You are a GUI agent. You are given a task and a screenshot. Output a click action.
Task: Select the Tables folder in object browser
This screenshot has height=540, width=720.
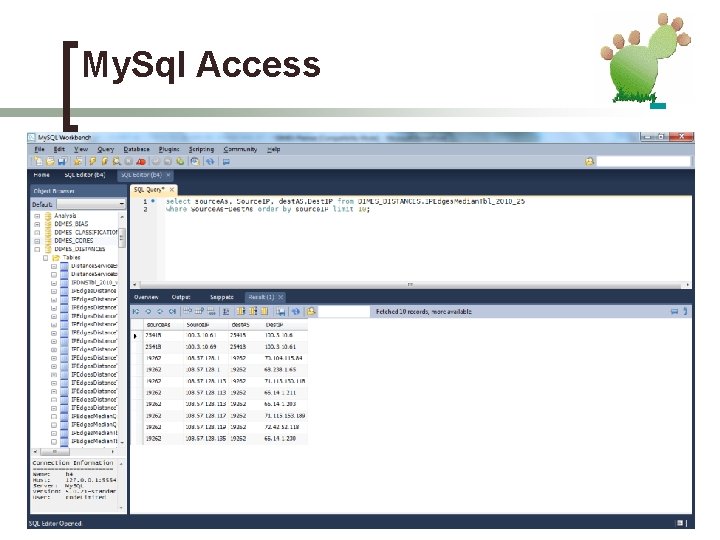pyautogui.click(x=71, y=258)
